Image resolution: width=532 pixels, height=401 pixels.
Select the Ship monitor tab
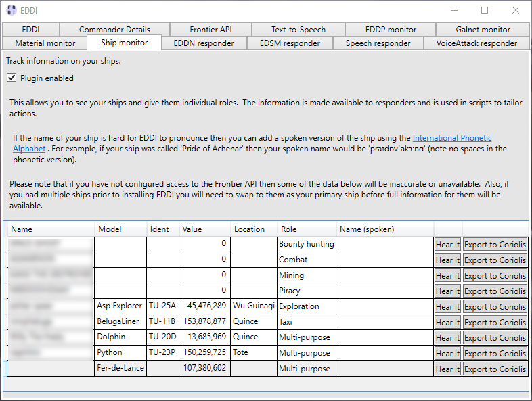coord(124,43)
